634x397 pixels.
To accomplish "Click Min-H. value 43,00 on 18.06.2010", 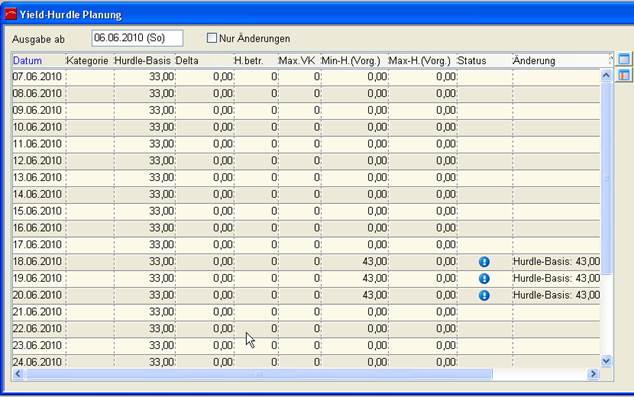I will pyautogui.click(x=374, y=262).
